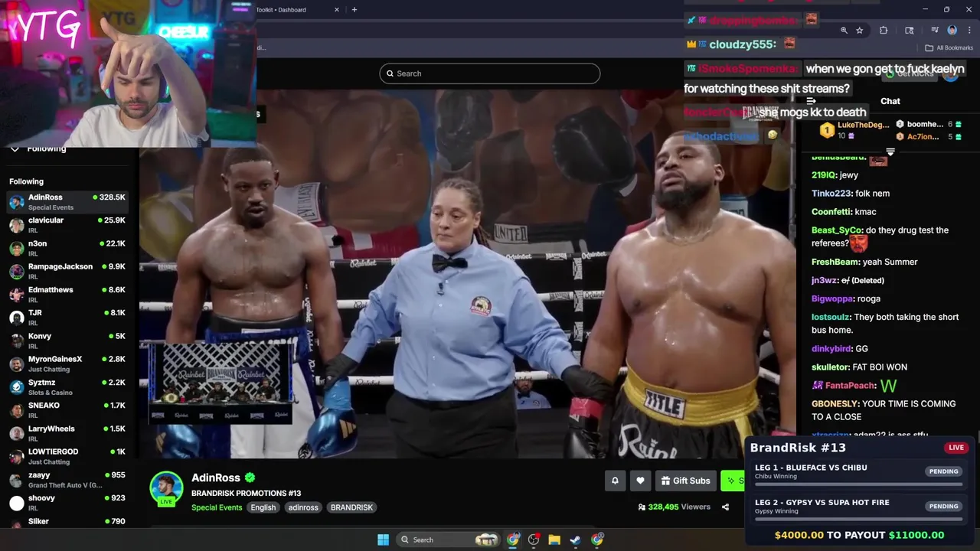Open OBS Studio from the taskbar
This screenshot has width=980, height=551.
(534, 540)
